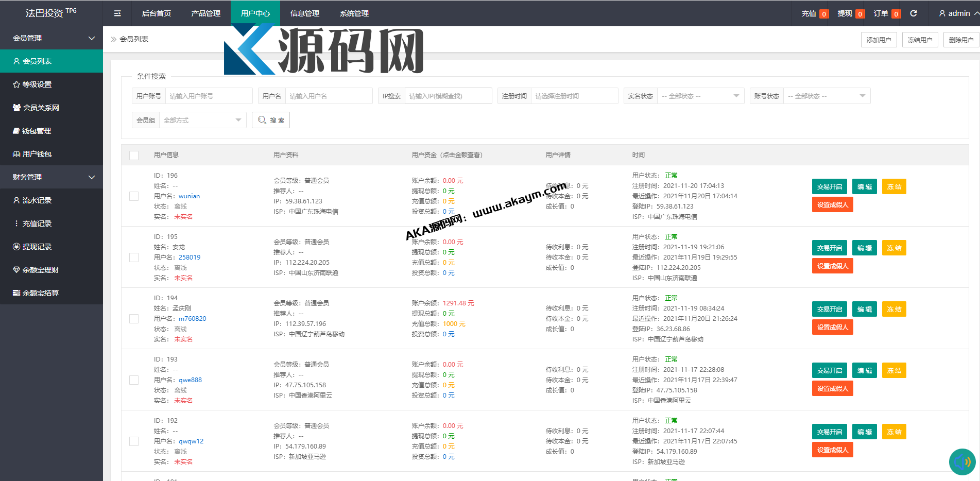The image size is (980, 481).
Task: Open 会员关系网 in the sidebar
Action: click(x=41, y=108)
